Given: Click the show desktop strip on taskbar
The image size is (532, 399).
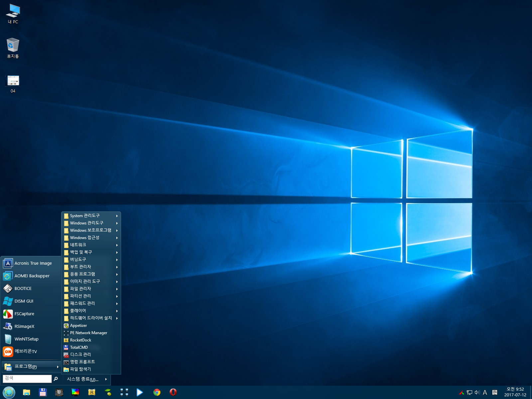Looking at the screenshot, I should click(531, 392).
